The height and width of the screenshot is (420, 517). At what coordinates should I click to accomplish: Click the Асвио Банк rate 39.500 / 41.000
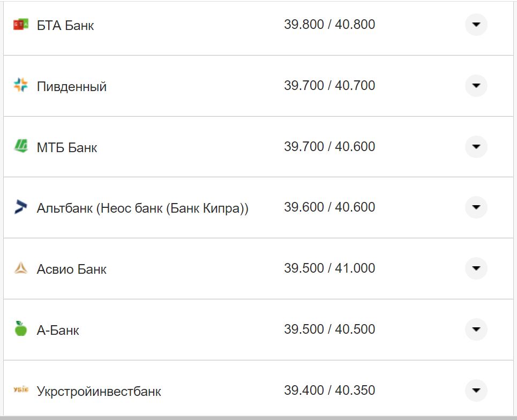[329, 268]
